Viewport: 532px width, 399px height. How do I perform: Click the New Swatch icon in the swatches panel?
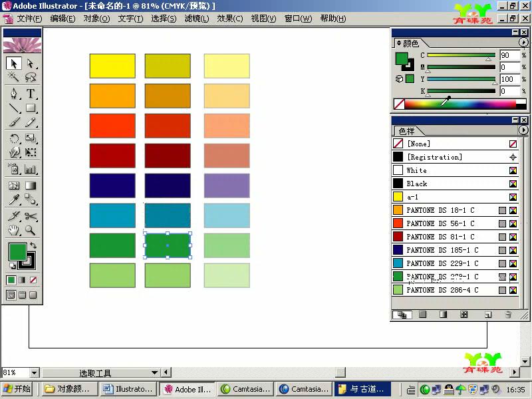coord(488,315)
